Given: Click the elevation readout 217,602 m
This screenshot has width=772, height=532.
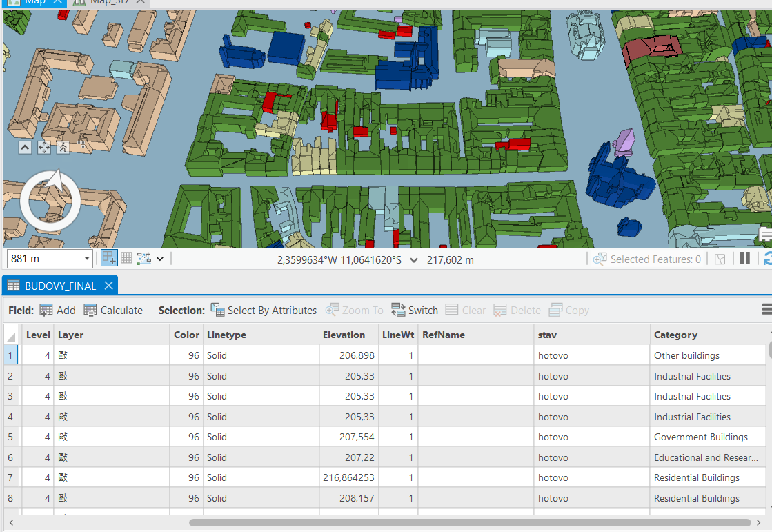Looking at the screenshot, I should 450,260.
